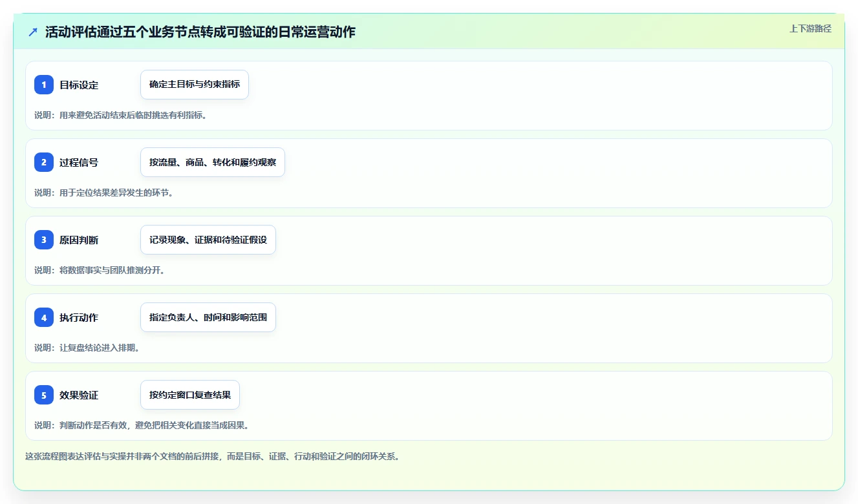The image size is (858, 504).
Task: Click the 原因判断 step title
Action: coord(79,240)
